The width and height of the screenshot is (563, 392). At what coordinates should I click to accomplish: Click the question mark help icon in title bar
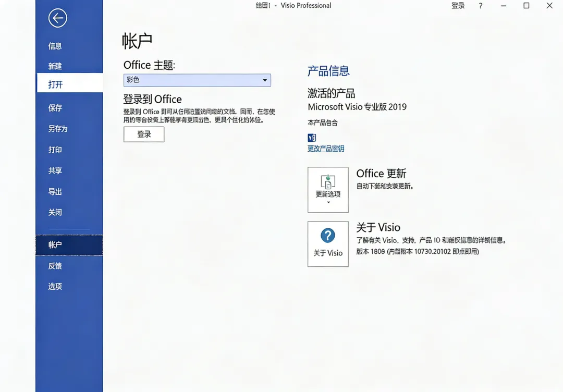click(x=481, y=6)
